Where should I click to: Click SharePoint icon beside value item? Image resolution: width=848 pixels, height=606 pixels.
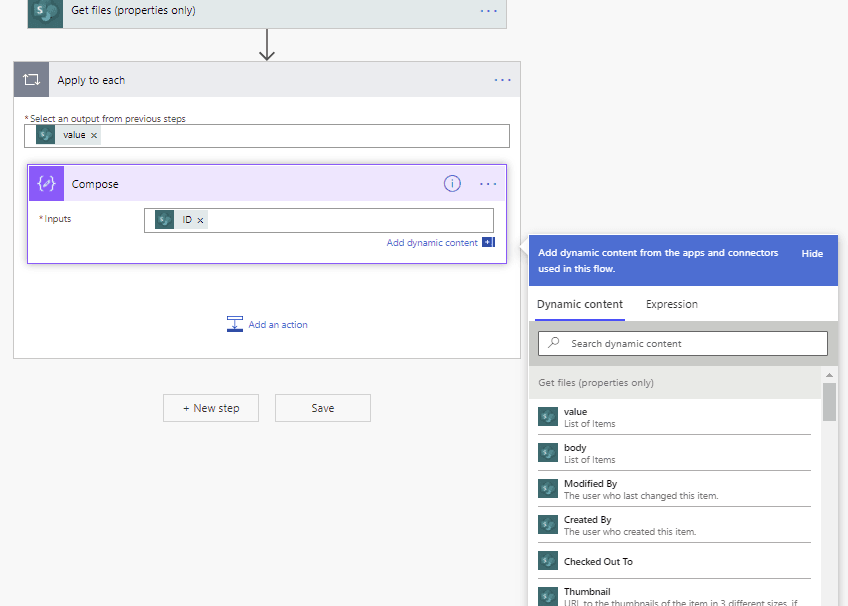pyautogui.click(x=548, y=417)
